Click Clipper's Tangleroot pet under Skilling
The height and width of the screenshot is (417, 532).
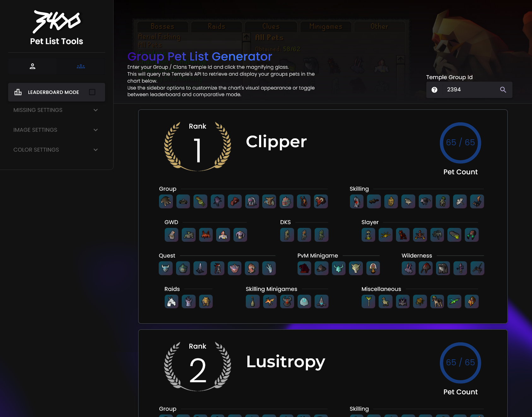(x=443, y=201)
